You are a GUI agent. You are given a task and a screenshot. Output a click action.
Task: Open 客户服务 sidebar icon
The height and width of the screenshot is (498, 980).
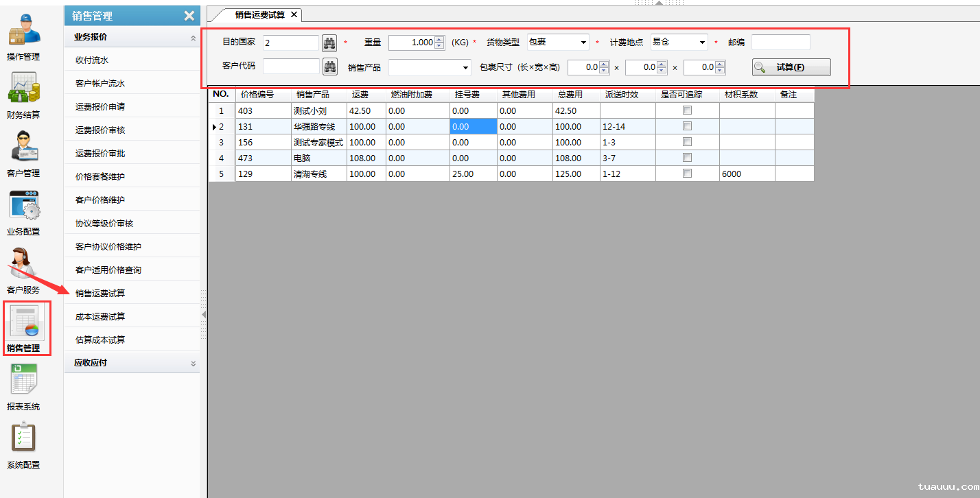point(24,269)
